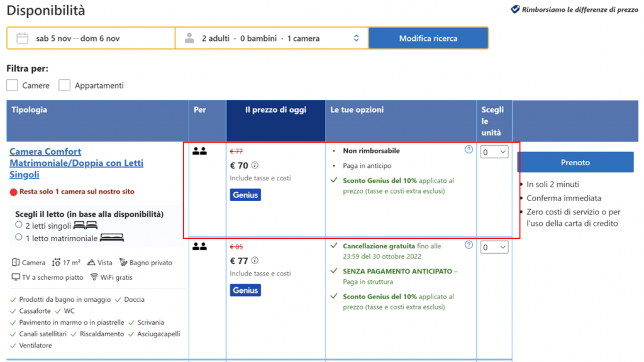The height and width of the screenshot is (362, 644).
Task: Click help icon beside Cancellazione gratuita option
Action: pyautogui.click(x=469, y=245)
